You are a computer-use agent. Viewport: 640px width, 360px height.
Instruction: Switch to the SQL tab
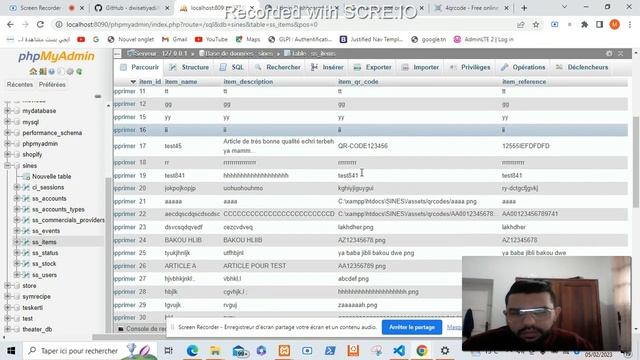(232, 67)
